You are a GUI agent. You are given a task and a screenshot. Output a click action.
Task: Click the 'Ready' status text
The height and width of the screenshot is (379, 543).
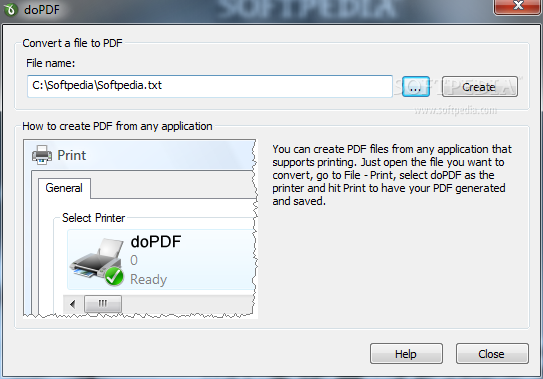tap(149, 279)
